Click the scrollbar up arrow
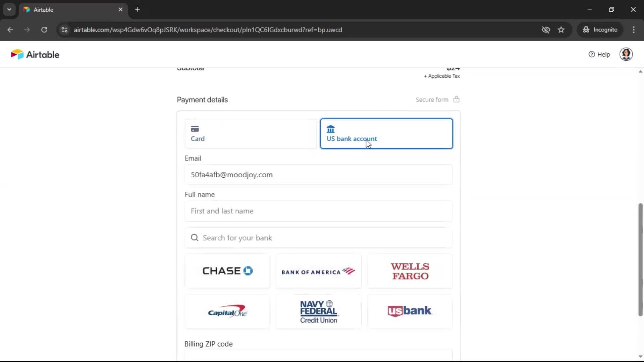The width and height of the screenshot is (644, 362). 640,71
